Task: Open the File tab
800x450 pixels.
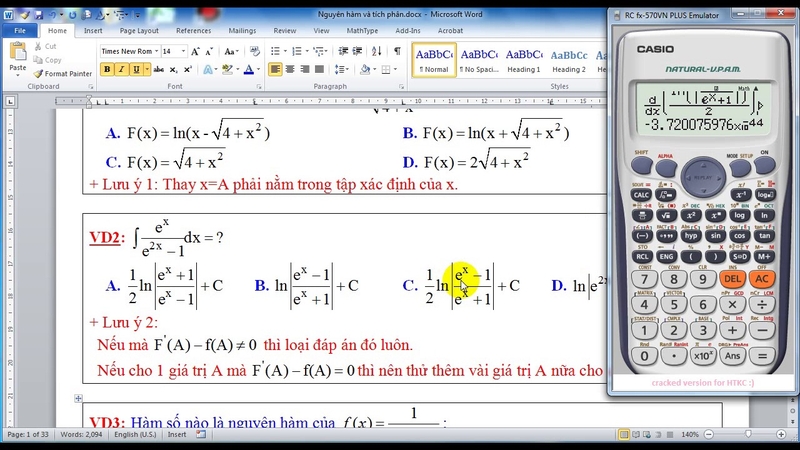Action: coord(20,31)
